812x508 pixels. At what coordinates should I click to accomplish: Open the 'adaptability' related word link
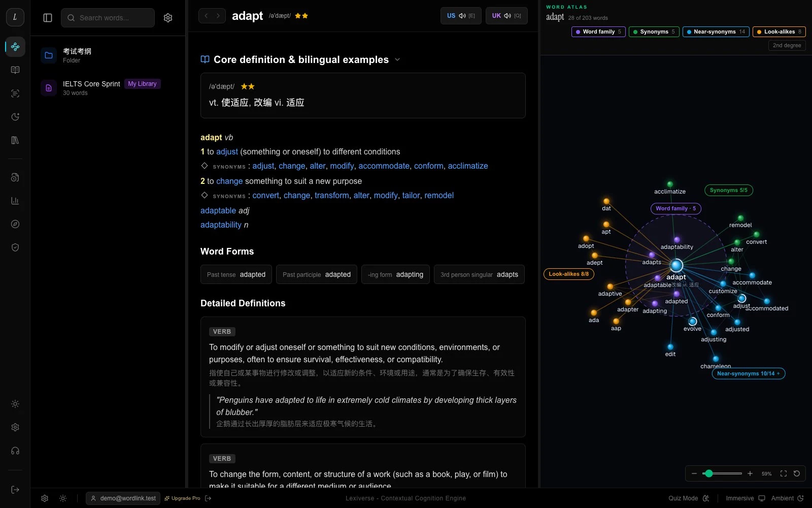click(x=221, y=225)
